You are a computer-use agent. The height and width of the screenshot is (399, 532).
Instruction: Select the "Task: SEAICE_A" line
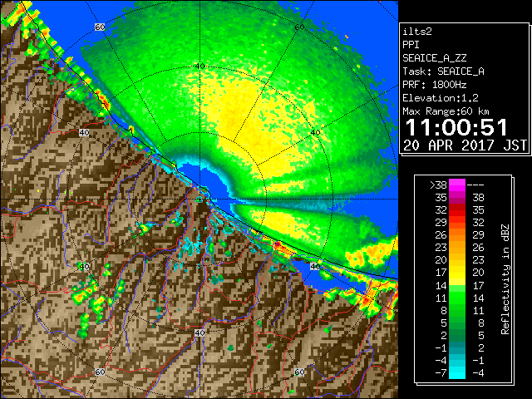point(443,71)
